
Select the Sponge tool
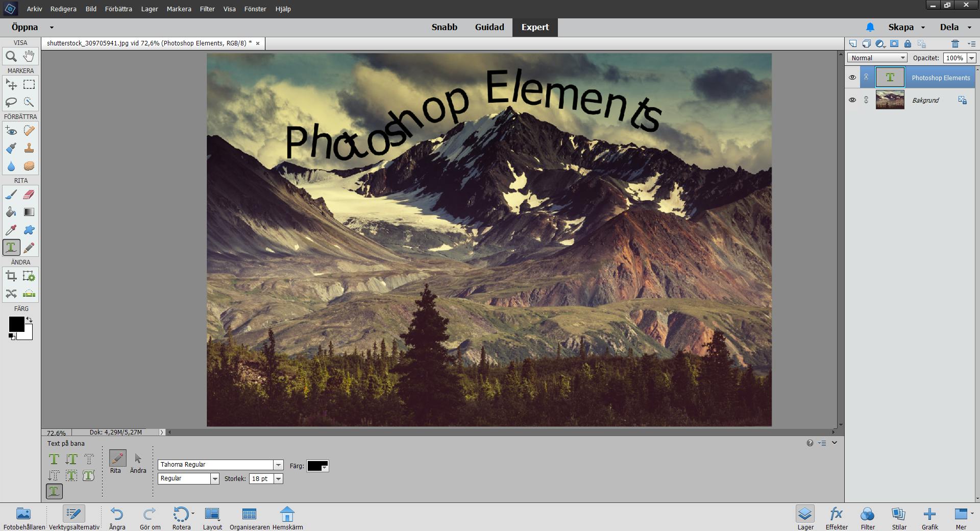(x=29, y=166)
